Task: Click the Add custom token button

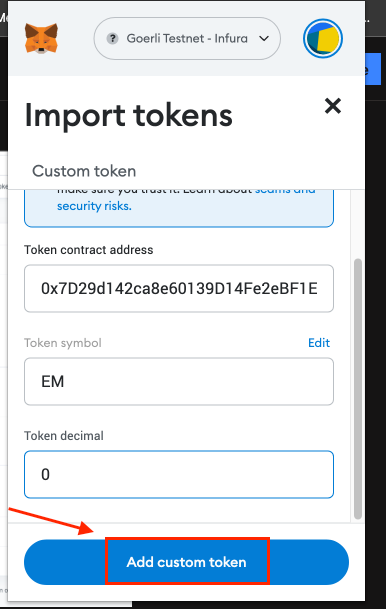Action: click(186, 562)
